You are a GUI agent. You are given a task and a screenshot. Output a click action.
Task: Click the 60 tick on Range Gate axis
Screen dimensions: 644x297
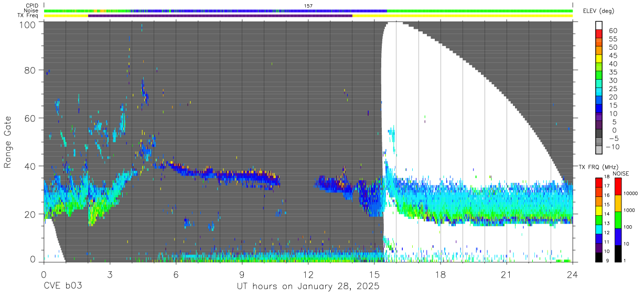click(30, 118)
